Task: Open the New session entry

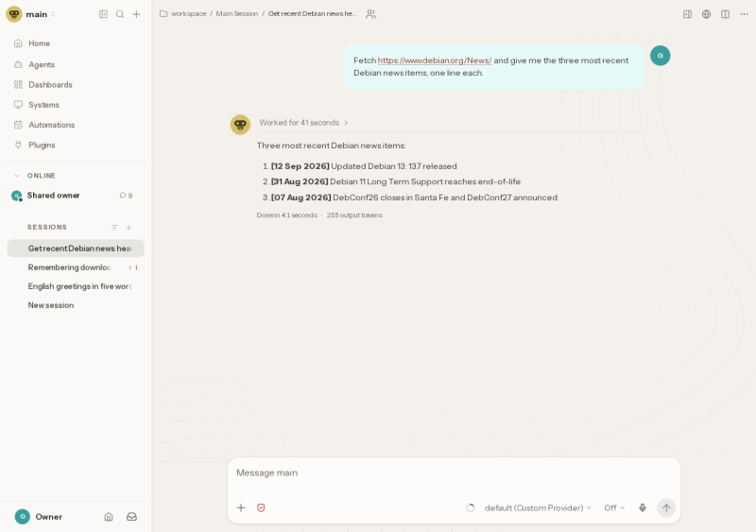Action: tap(76, 305)
